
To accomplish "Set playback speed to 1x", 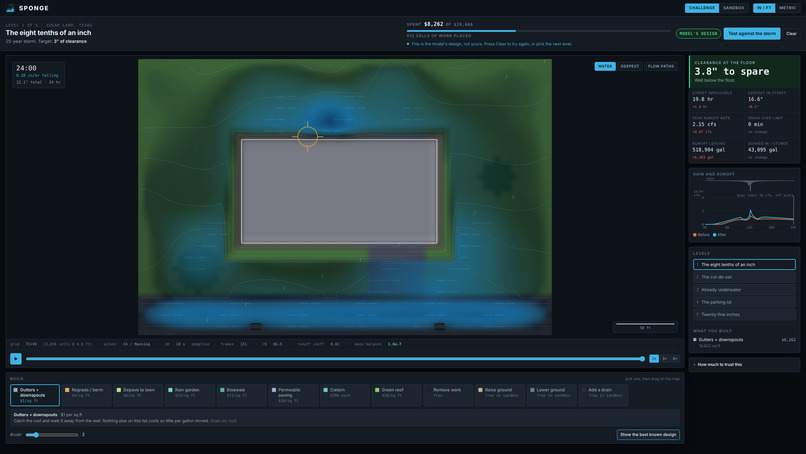I will coord(654,358).
